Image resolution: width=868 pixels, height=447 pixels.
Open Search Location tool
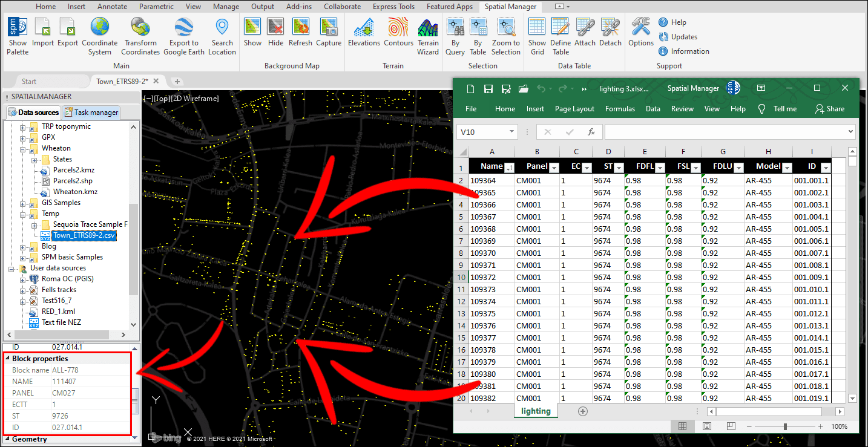[222, 36]
